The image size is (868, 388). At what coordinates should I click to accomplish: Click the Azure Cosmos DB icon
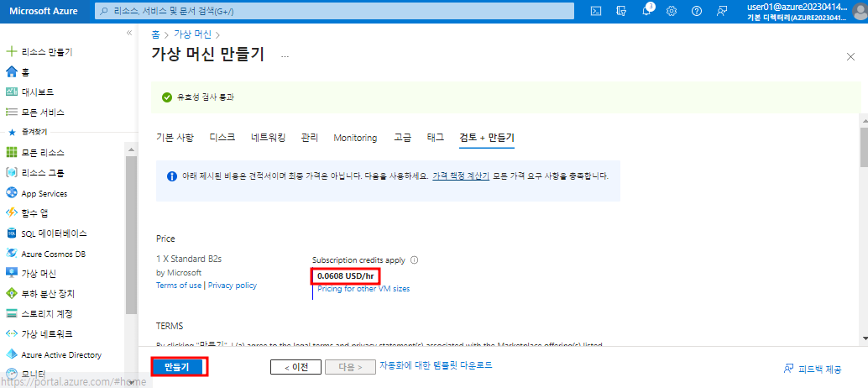click(11, 254)
